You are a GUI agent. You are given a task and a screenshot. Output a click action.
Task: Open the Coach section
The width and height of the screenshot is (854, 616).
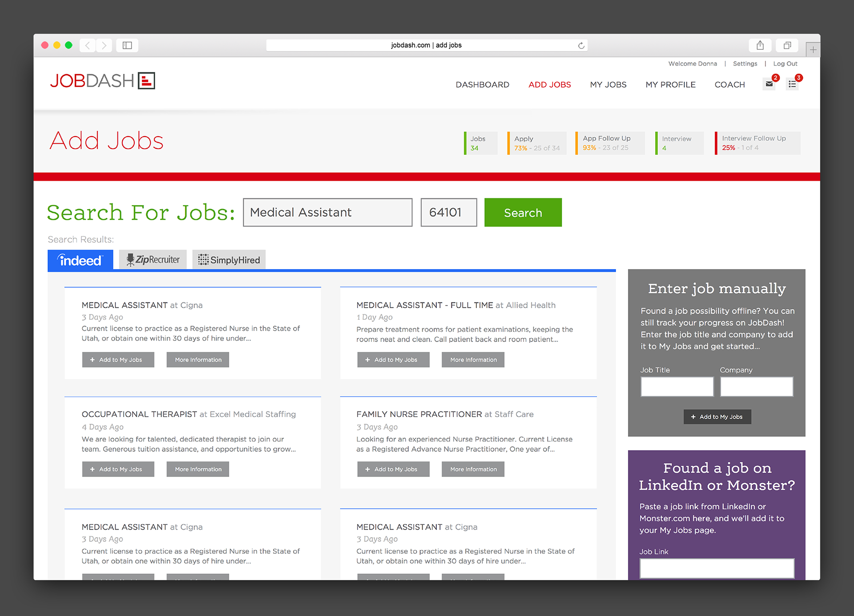[729, 85]
